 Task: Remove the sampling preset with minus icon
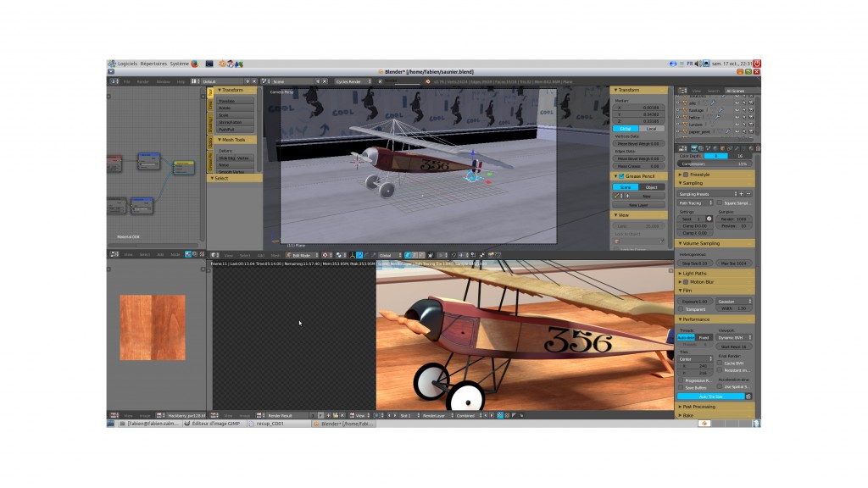(x=748, y=194)
